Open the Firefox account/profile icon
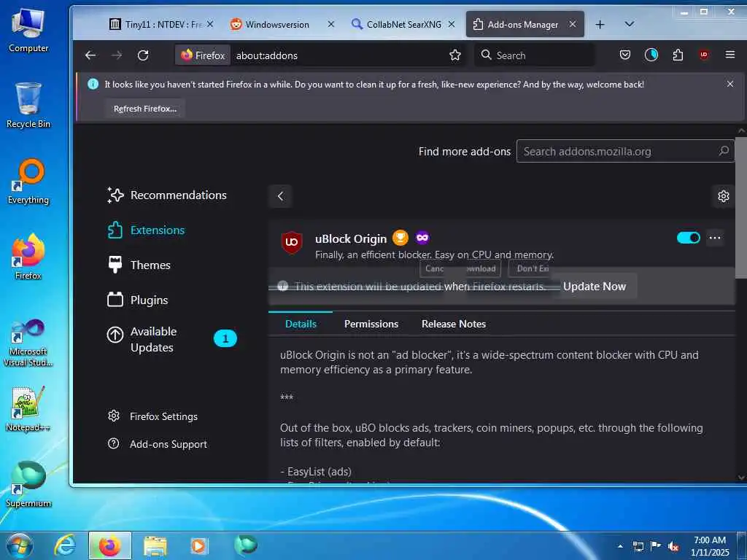The height and width of the screenshot is (560, 747). 651,55
